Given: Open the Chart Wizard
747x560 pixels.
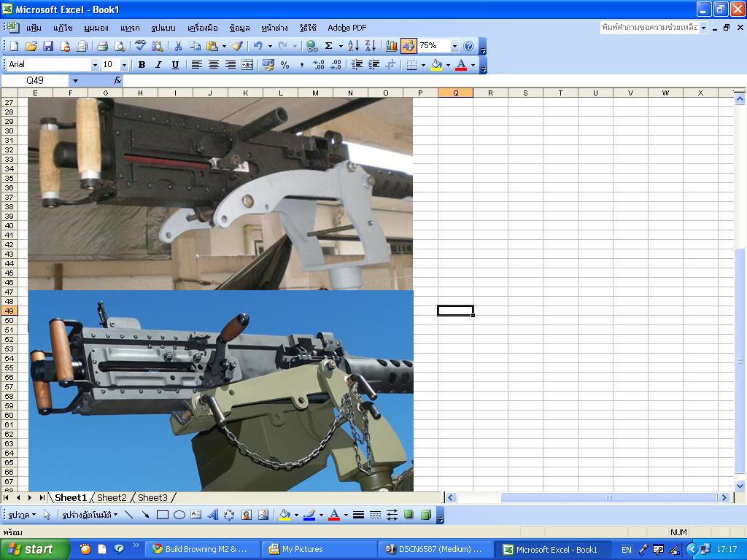Looking at the screenshot, I should click(x=392, y=46).
